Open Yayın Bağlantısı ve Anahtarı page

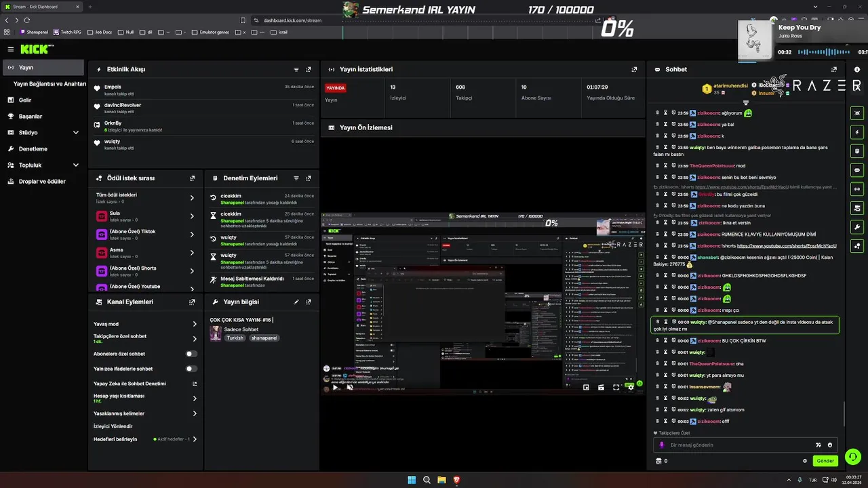[50, 84]
